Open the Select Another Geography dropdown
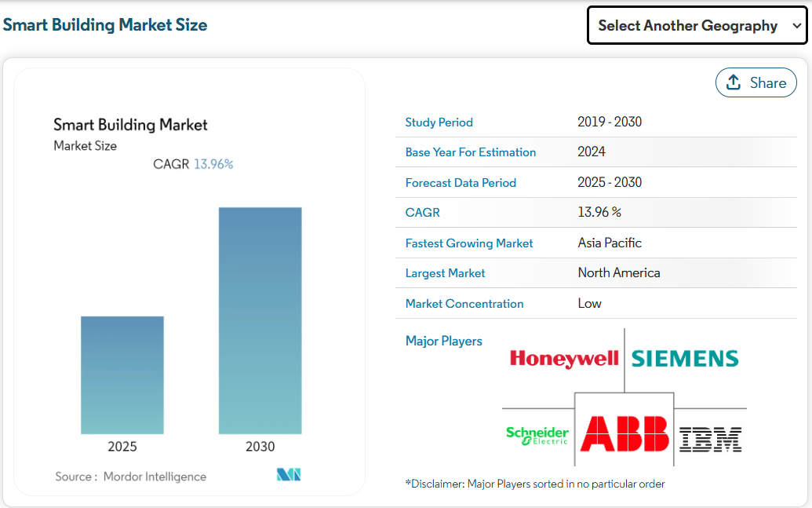 point(687,26)
